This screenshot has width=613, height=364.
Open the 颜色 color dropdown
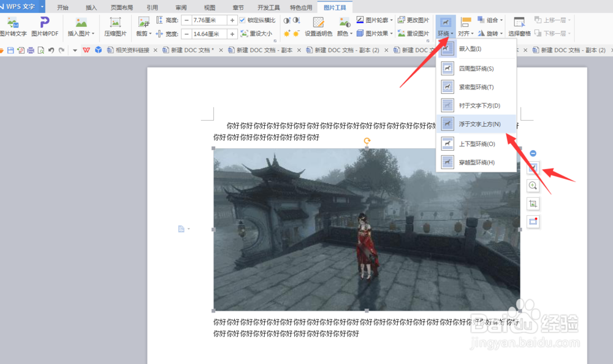tap(345, 34)
